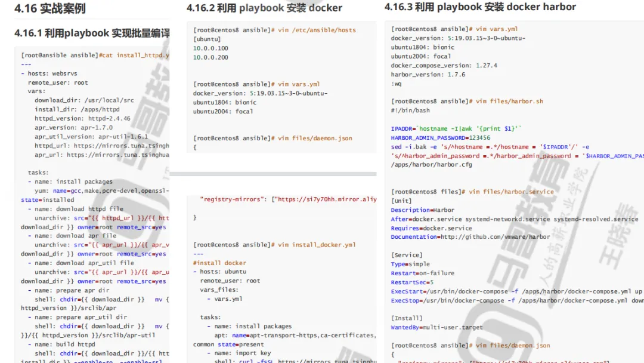Click the "vars_files:" line
Viewport: 644px width, 363px height.
219,290
